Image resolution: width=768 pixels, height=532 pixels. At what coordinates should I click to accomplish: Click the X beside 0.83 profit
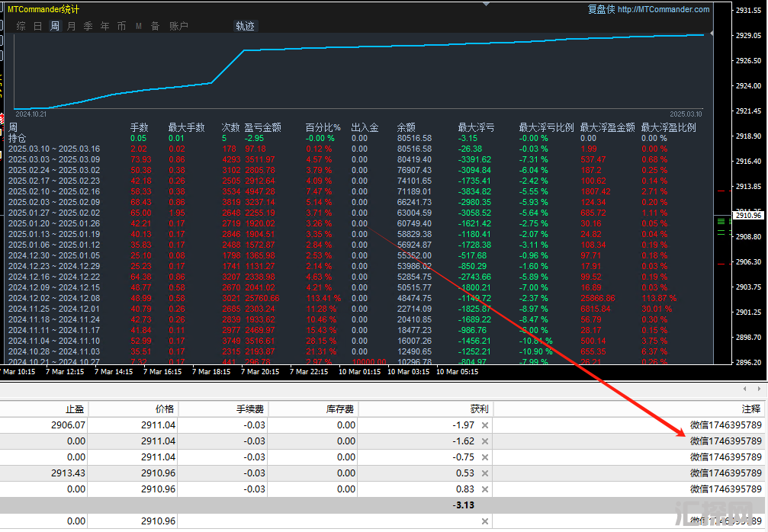coord(484,489)
